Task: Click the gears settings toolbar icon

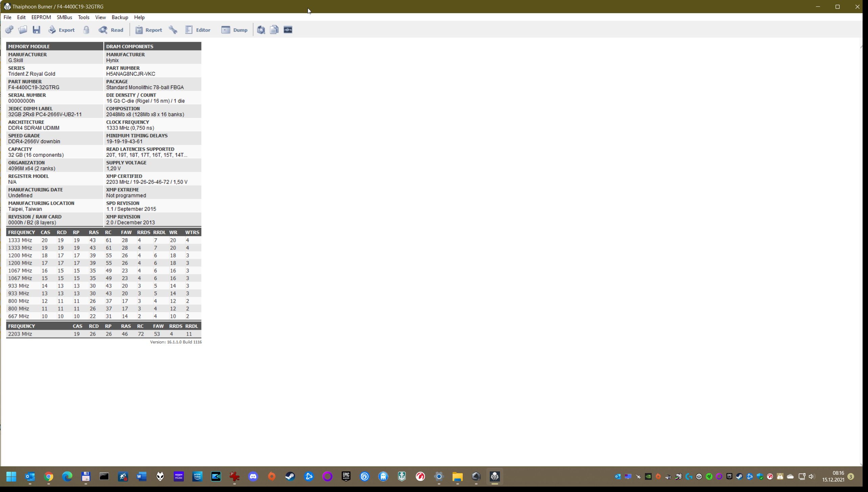Action: click(x=9, y=30)
